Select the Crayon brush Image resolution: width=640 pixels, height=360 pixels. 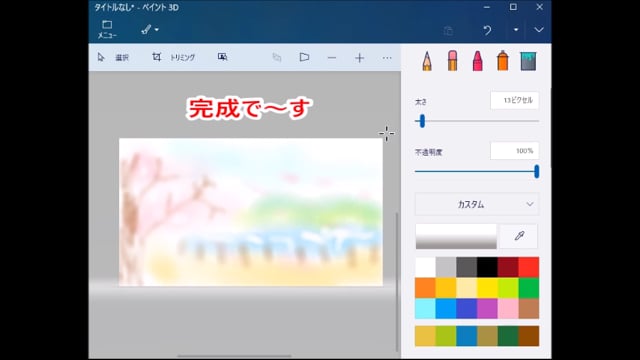(478, 61)
